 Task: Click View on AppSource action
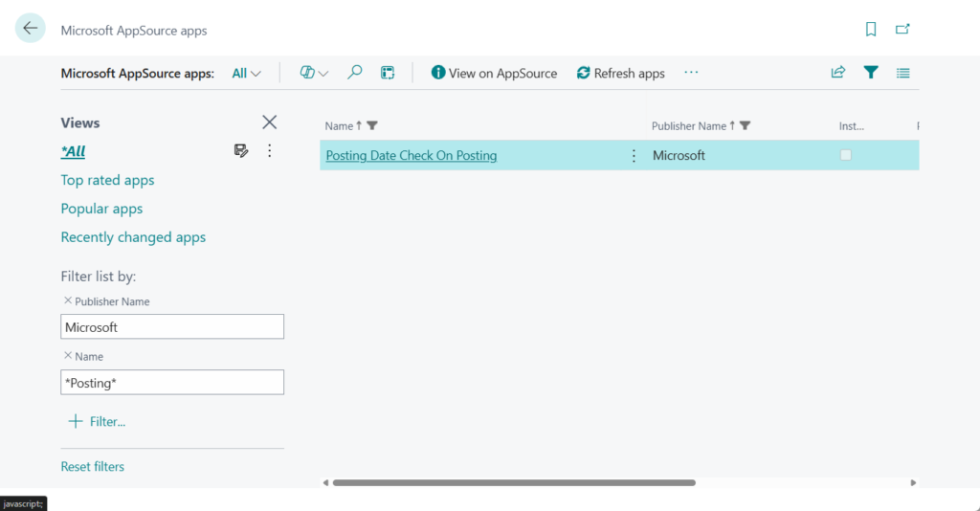[x=494, y=73]
